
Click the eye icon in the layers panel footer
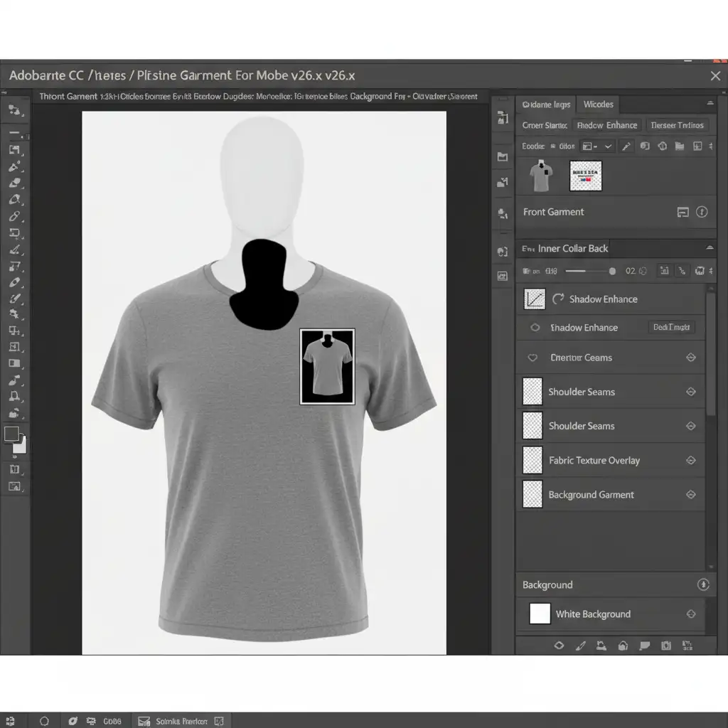(559, 646)
